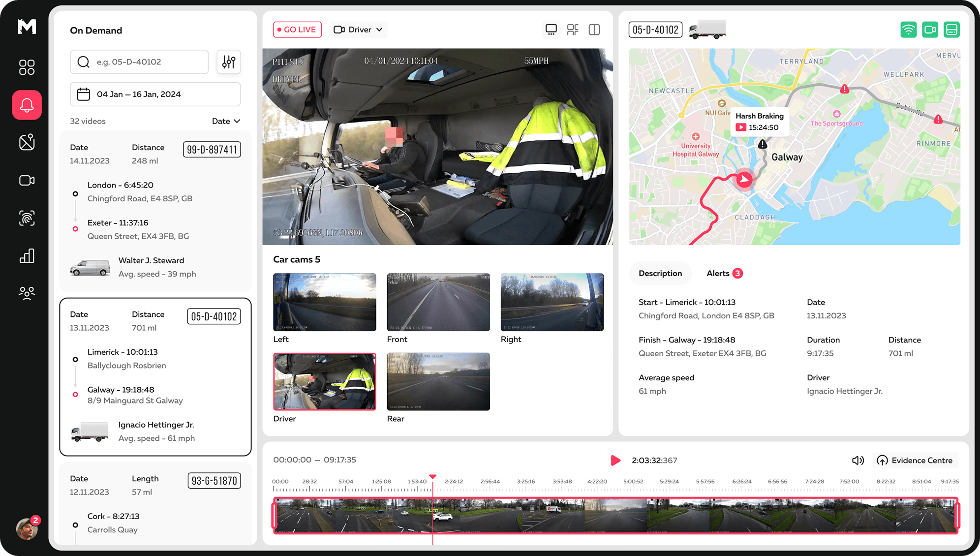Image resolution: width=980 pixels, height=556 pixels.
Task: Open the Date sort dropdown
Action: 226,121
